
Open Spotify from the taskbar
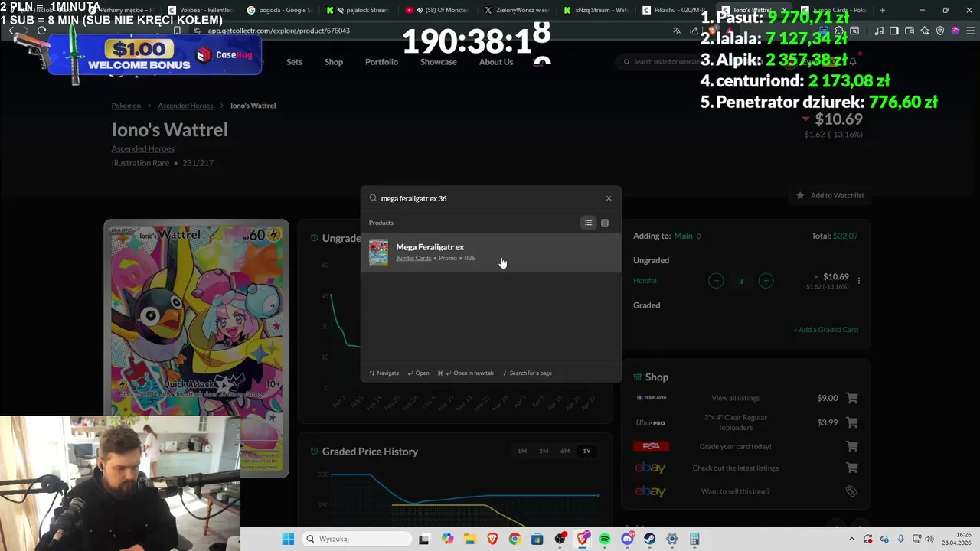click(605, 539)
